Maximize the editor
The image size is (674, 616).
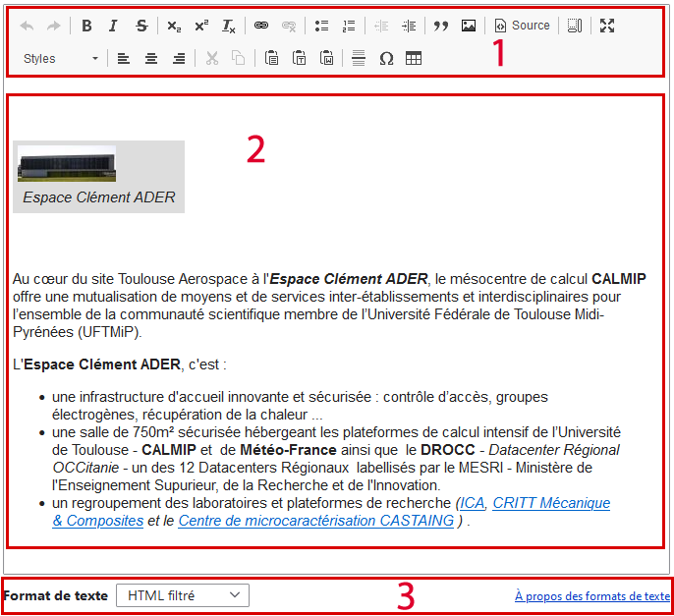coord(607,26)
